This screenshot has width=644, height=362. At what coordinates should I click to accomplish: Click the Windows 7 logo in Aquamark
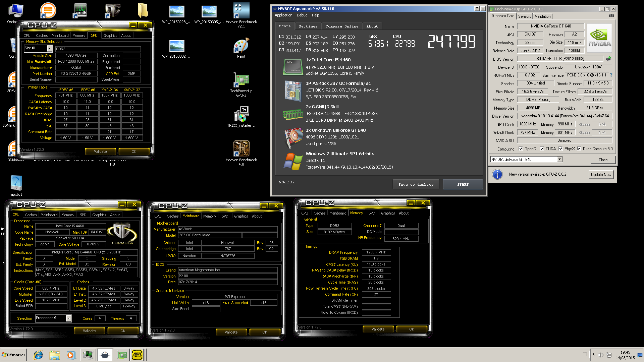point(293,161)
